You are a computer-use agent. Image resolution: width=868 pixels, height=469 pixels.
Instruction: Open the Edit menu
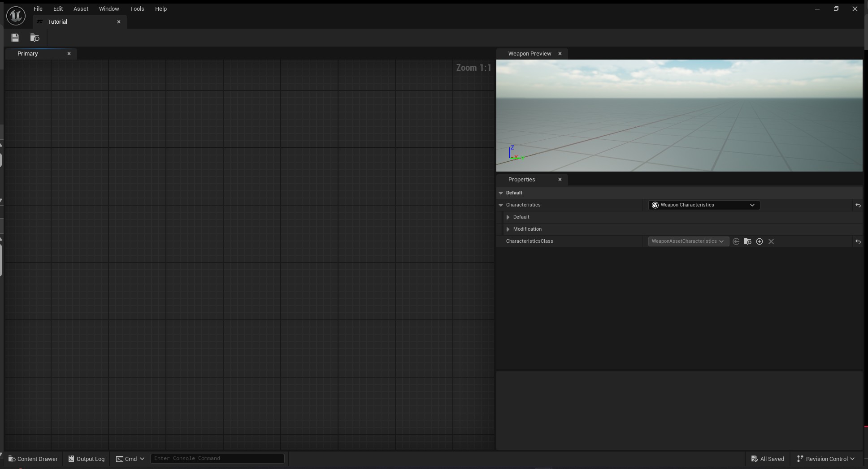click(x=58, y=9)
